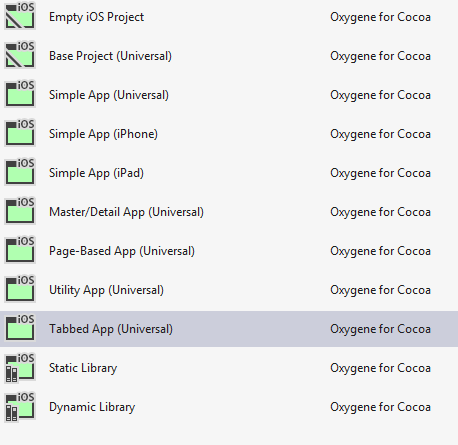458x445 pixels.
Task: Select the Empty iOS Project label
Action: pyautogui.click(x=97, y=17)
